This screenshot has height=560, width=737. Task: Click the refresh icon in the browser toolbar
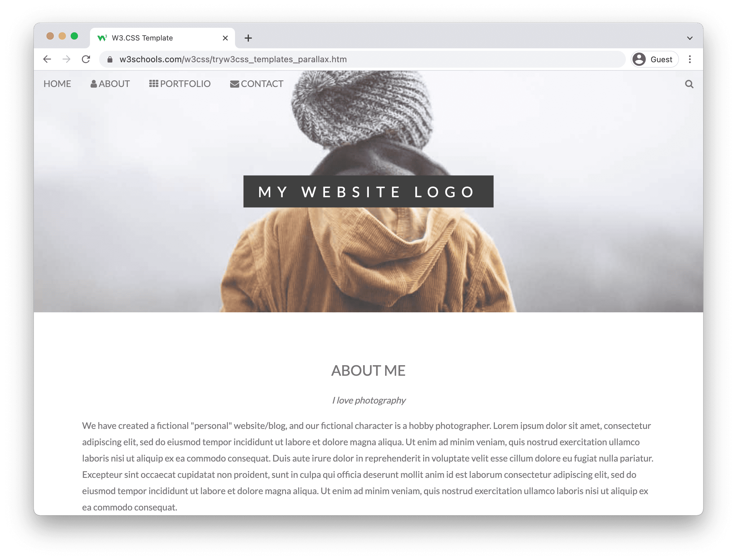(87, 59)
